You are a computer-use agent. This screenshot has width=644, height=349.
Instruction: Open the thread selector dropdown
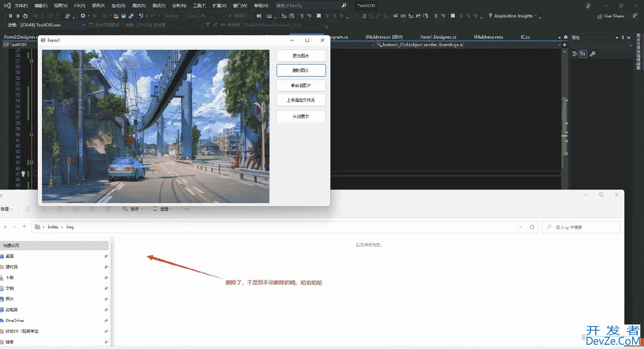pos(170,25)
